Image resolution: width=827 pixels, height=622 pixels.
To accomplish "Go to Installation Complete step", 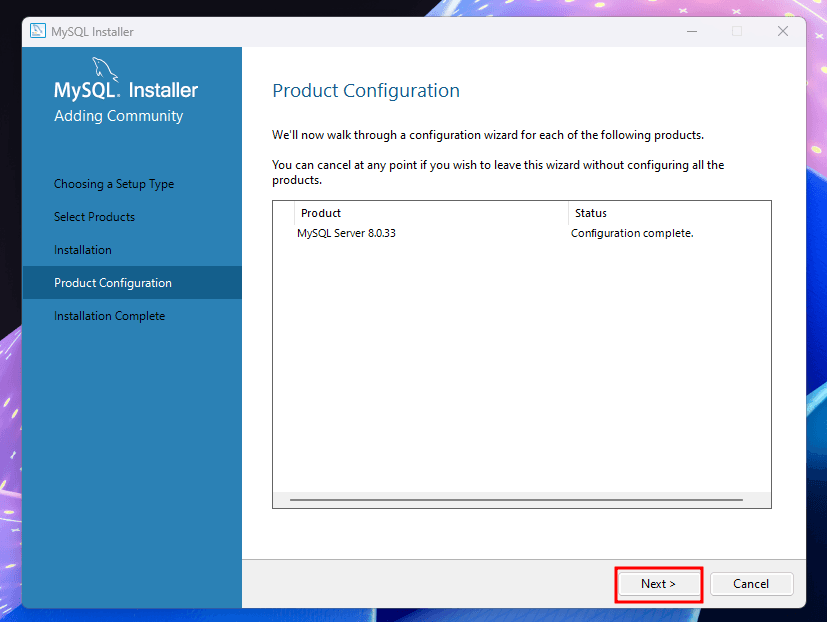I will coord(110,316).
